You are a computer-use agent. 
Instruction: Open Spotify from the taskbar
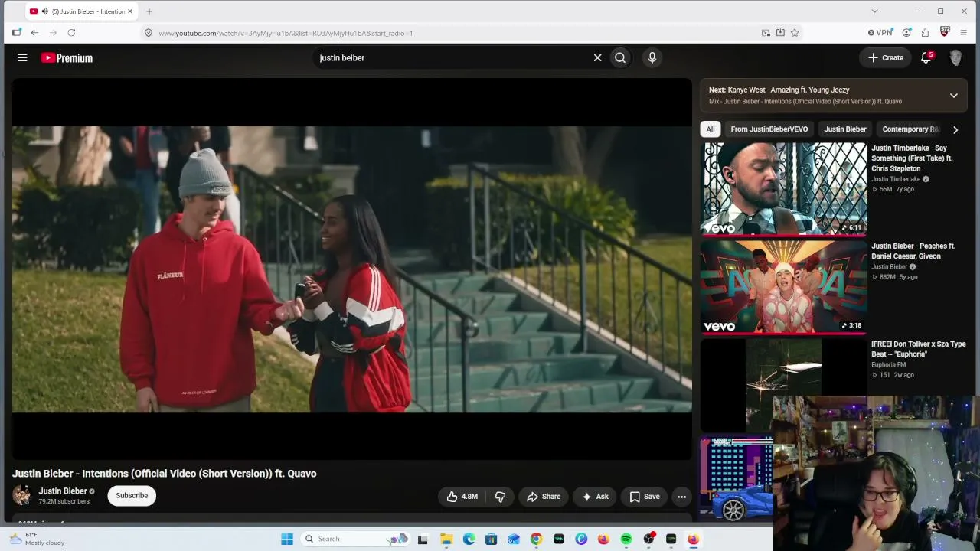point(626,539)
